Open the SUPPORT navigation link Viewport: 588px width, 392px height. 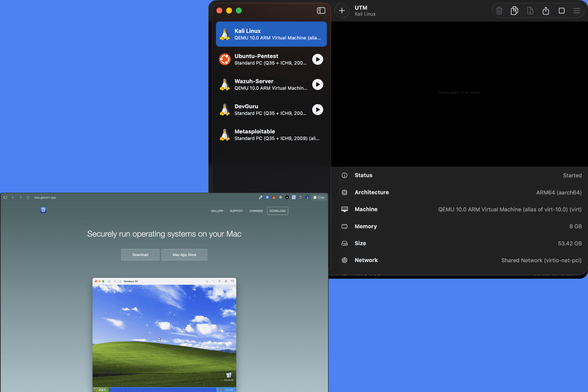(x=236, y=211)
